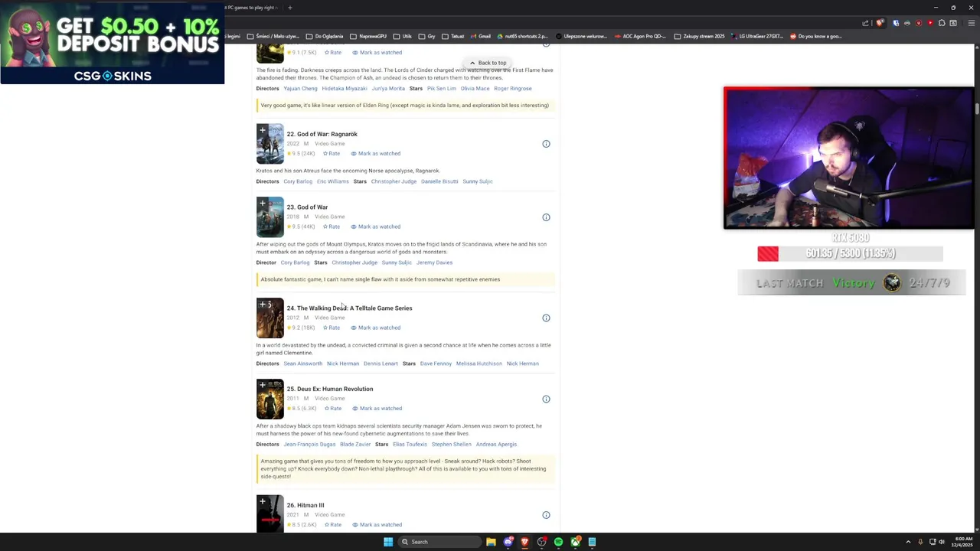
Task: Mark God of War 2018 as watched
Action: coord(375,227)
